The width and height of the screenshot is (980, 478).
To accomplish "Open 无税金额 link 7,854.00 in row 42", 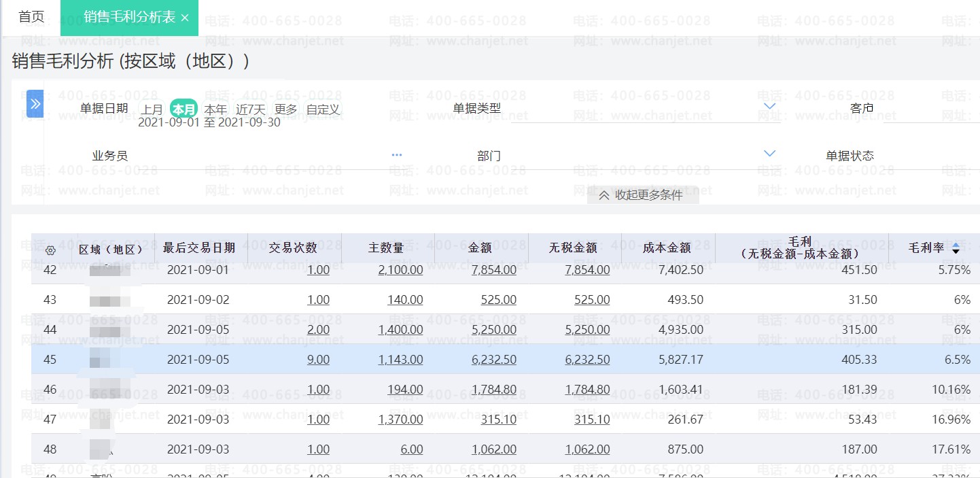I will 587,270.
